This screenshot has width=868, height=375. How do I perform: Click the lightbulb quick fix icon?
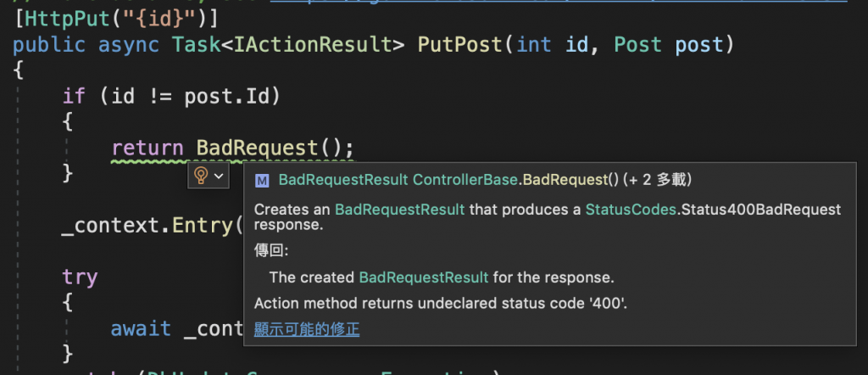tap(201, 176)
